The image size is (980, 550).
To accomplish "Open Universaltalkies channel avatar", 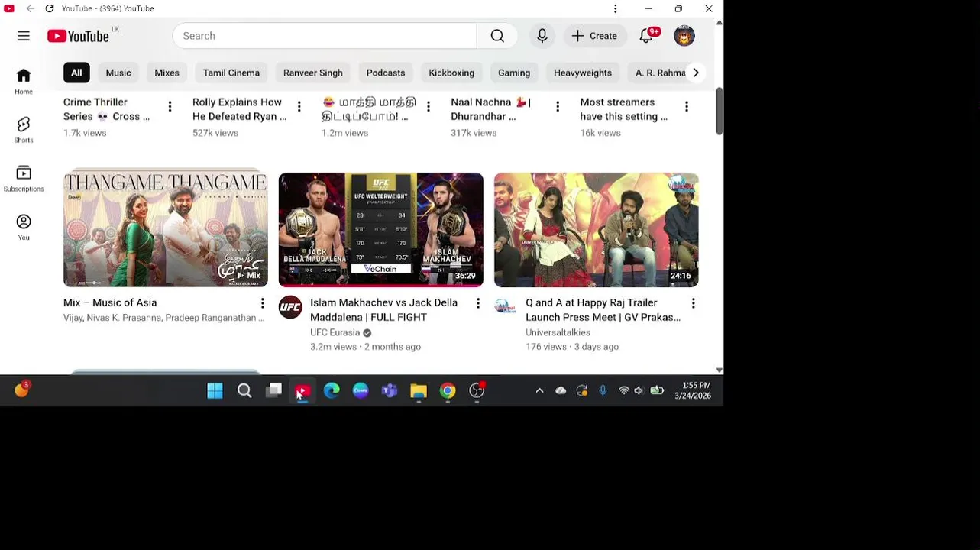I will pyautogui.click(x=506, y=307).
